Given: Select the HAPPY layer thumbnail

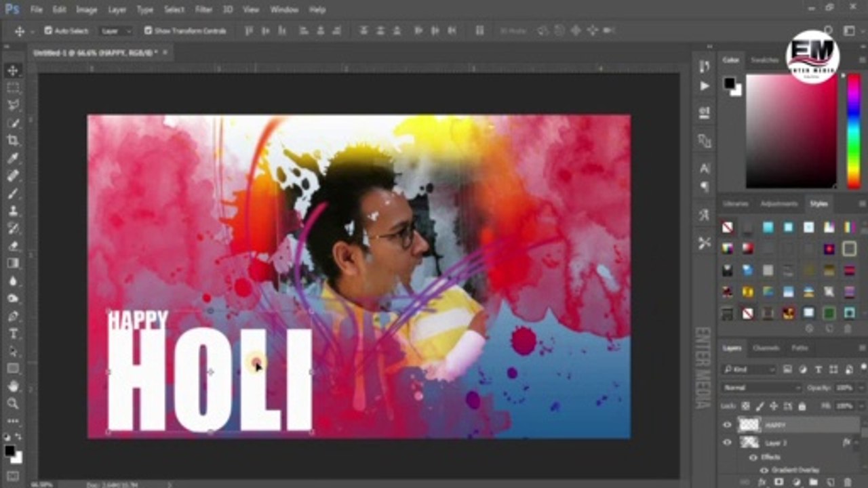Looking at the screenshot, I should click(749, 425).
